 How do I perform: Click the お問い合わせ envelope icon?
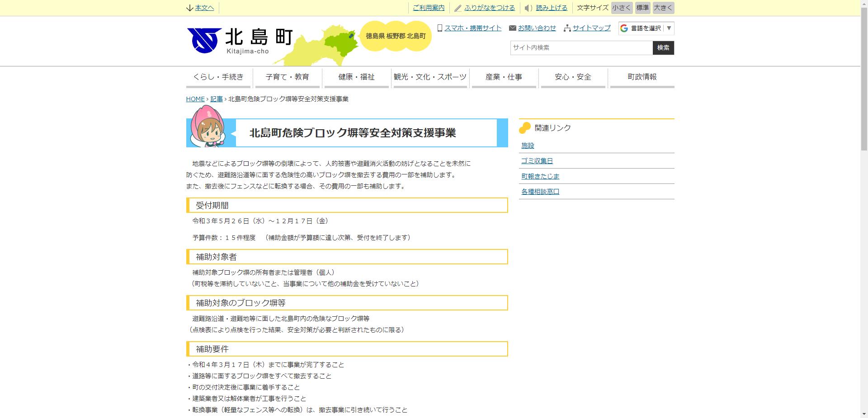[x=512, y=28]
